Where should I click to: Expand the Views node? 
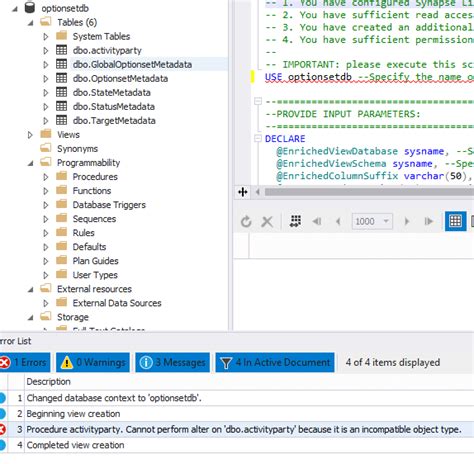[30, 135]
